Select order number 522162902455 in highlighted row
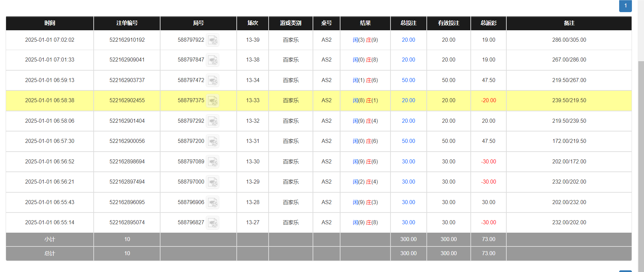The height and width of the screenshot is (272, 644). (127, 101)
